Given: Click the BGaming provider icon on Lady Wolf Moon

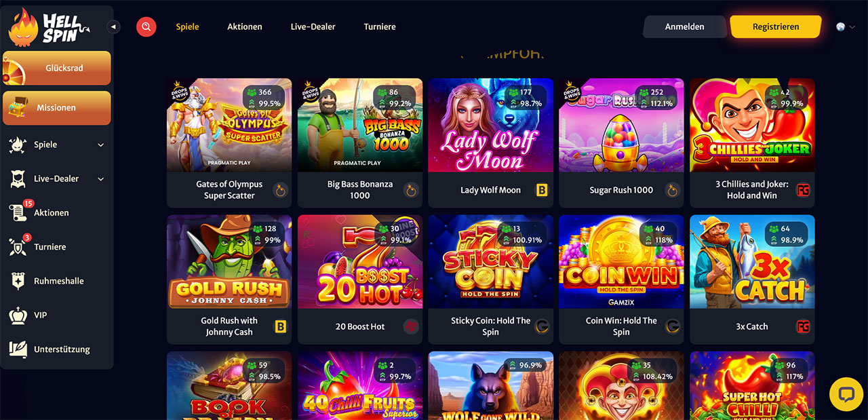Looking at the screenshot, I should click(x=542, y=190).
